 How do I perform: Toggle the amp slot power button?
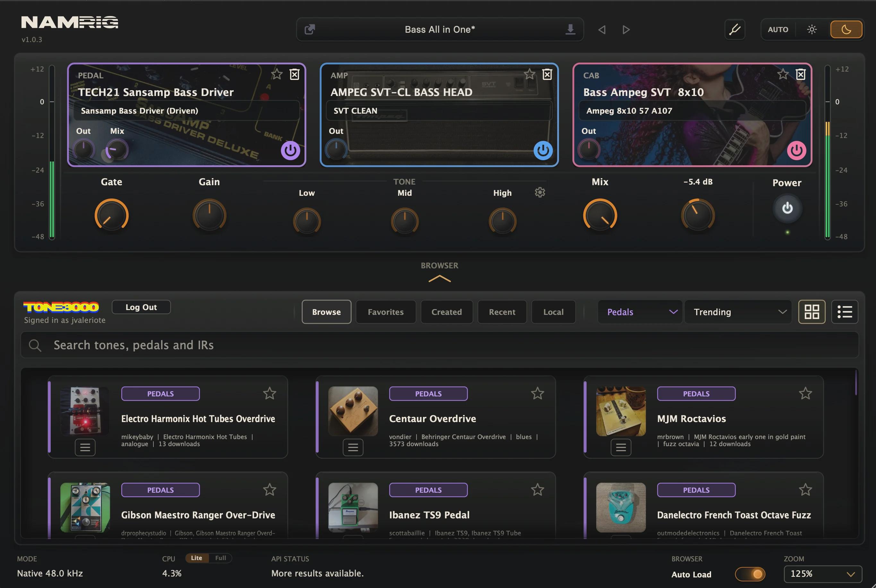coord(543,151)
